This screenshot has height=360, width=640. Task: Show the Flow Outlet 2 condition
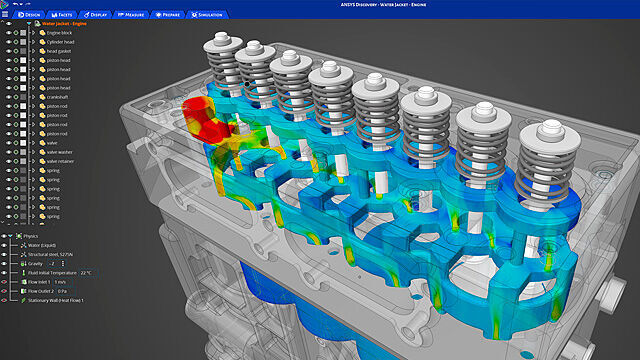pos(4,291)
